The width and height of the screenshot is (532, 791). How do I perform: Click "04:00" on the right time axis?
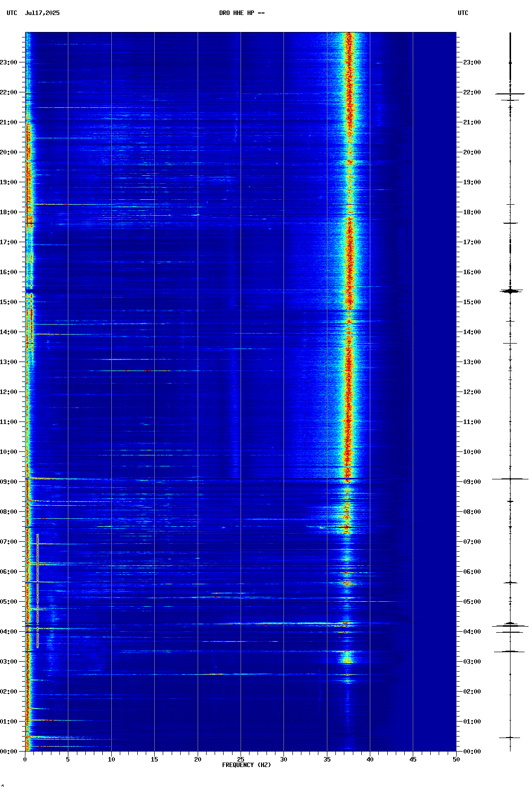click(x=472, y=632)
